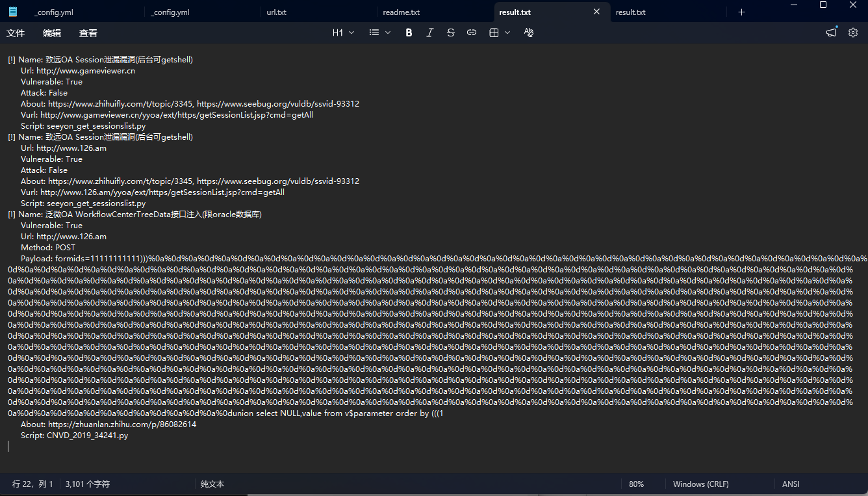Image resolution: width=868 pixels, height=496 pixels.
Task: Add a new tab
Action: (741, 12)
